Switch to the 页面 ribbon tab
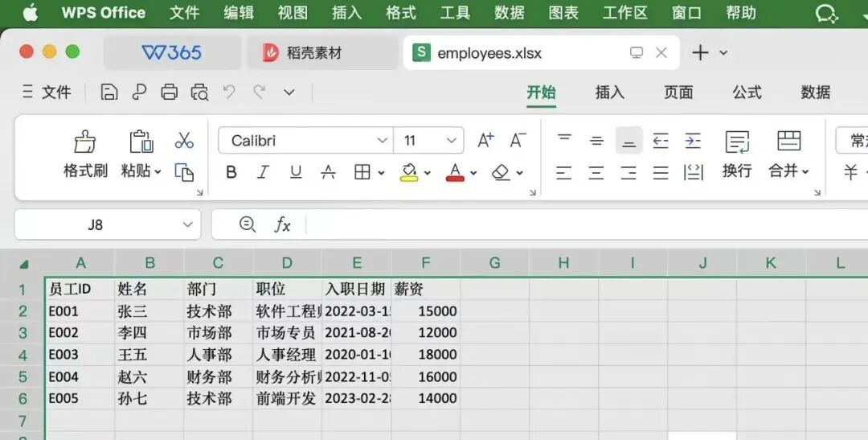 678,92
